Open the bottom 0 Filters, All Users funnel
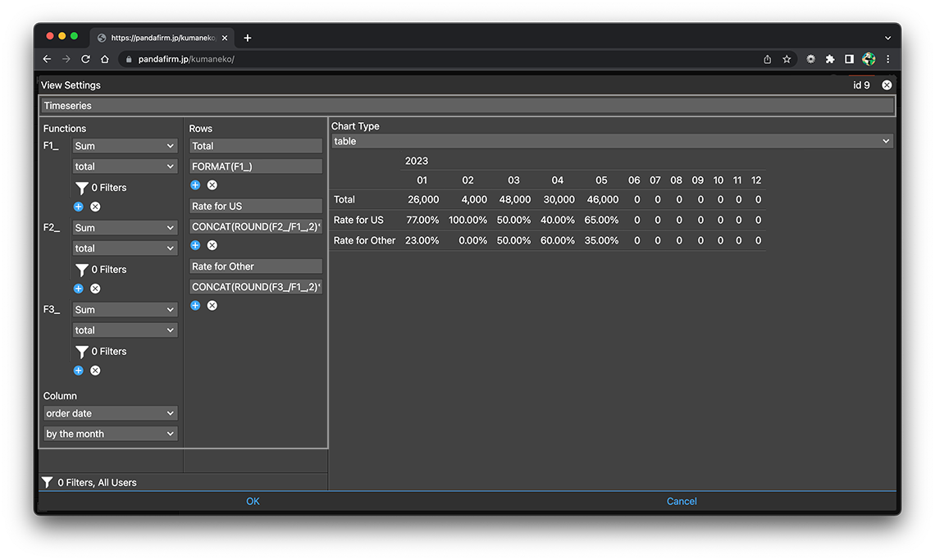This screenshot has width=935, height=560. point(48,483)
